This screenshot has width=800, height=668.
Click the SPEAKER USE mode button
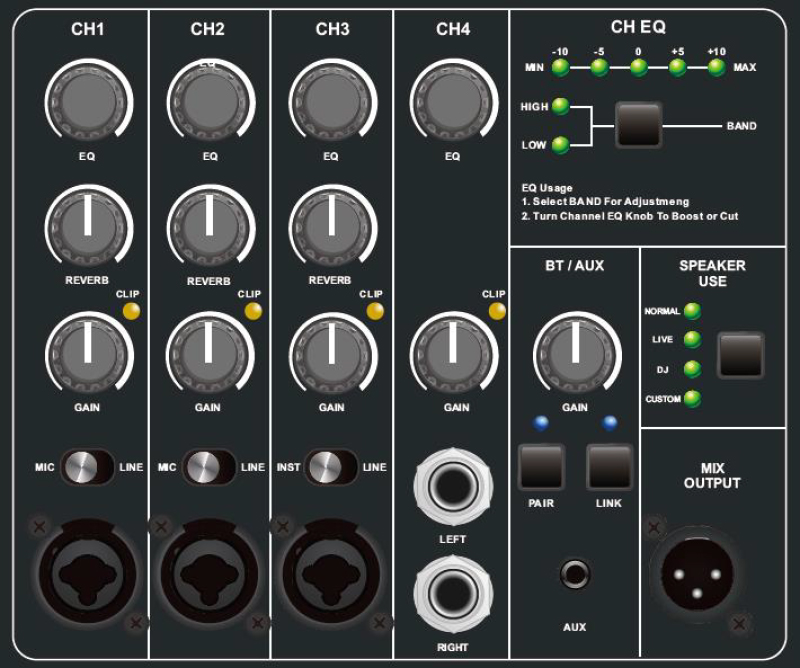(740, 355)
